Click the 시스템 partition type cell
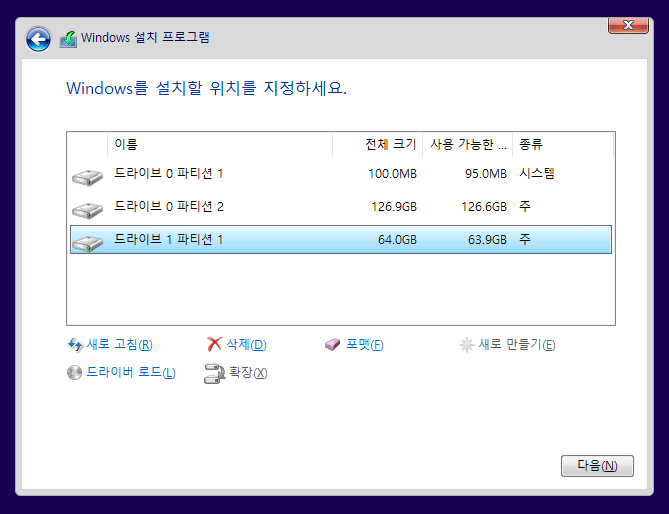 pos(537,174)
